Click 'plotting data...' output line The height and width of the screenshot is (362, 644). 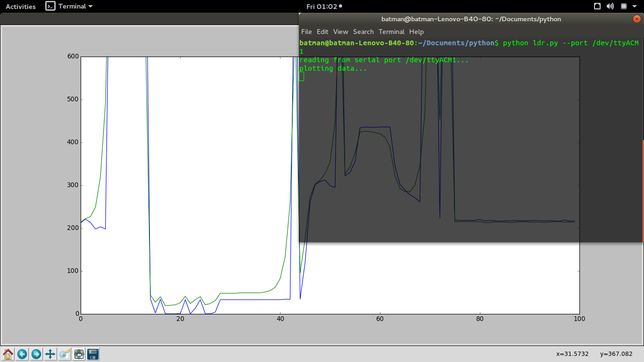click(x=333, y=68)
